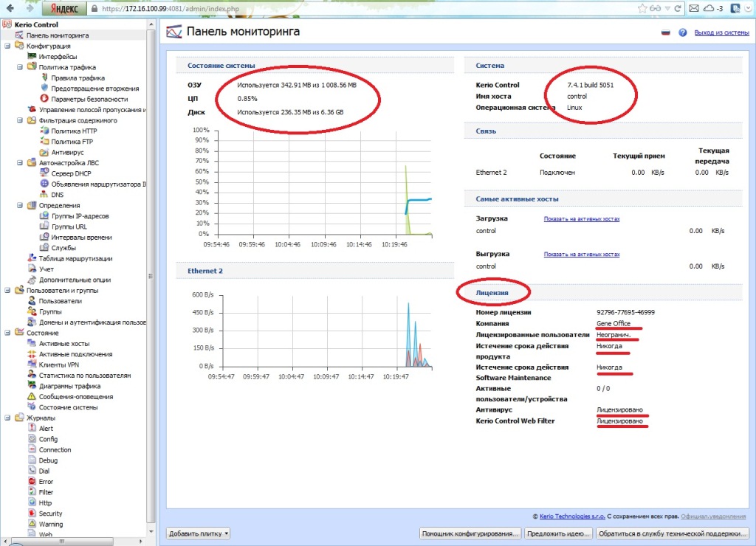Click the blue help question mark icon
This screenshot has height=546, width=756.
[683, 33]
